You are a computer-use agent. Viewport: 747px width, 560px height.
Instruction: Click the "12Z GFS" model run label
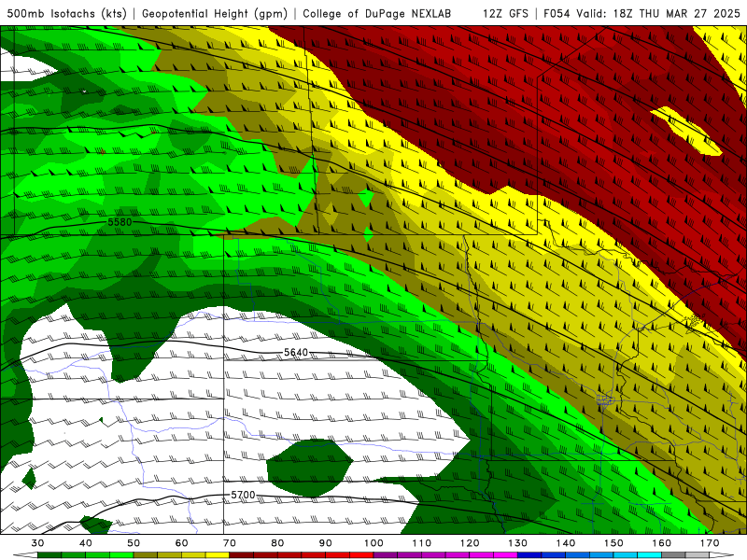point(505,13)
